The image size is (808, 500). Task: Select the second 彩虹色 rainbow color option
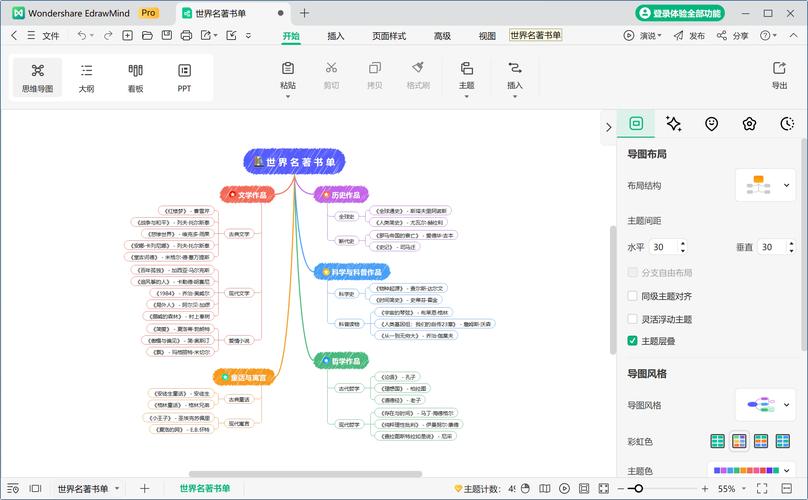click(740, 441)
